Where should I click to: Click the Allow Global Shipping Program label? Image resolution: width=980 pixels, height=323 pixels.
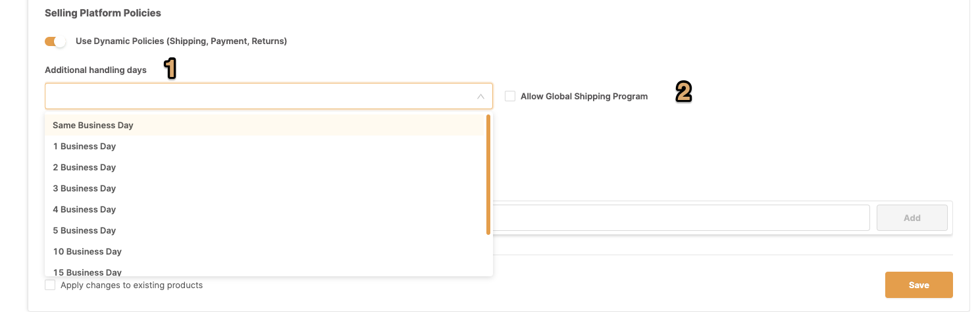[x=584, y=96]
